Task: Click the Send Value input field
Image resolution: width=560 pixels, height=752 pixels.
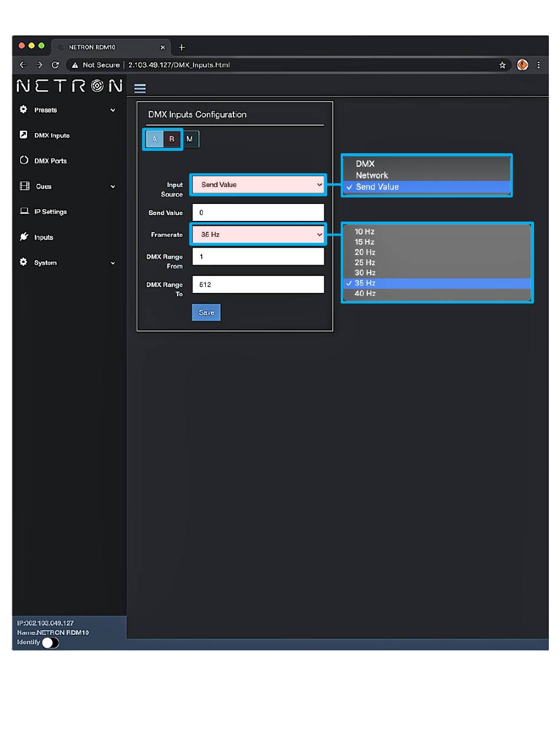Action: 258,212
